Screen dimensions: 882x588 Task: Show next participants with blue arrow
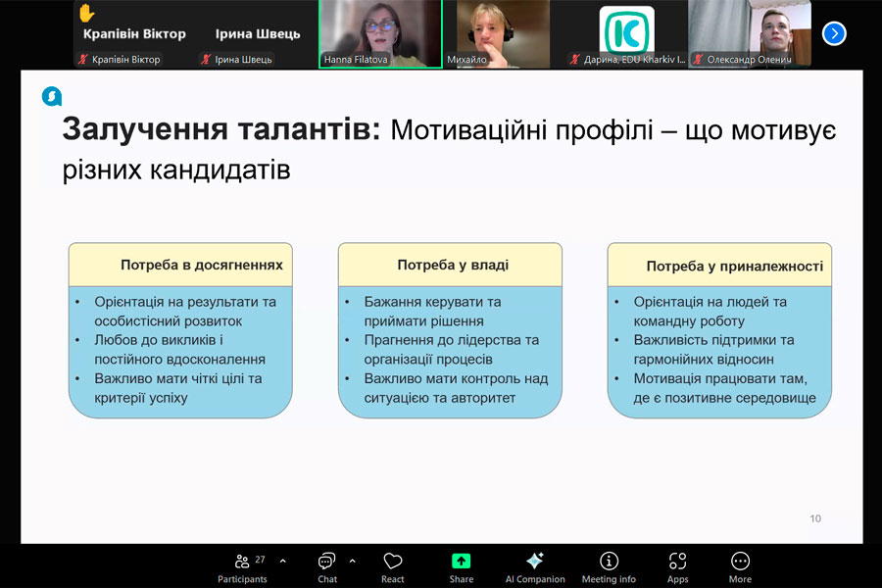pos(833,33)
